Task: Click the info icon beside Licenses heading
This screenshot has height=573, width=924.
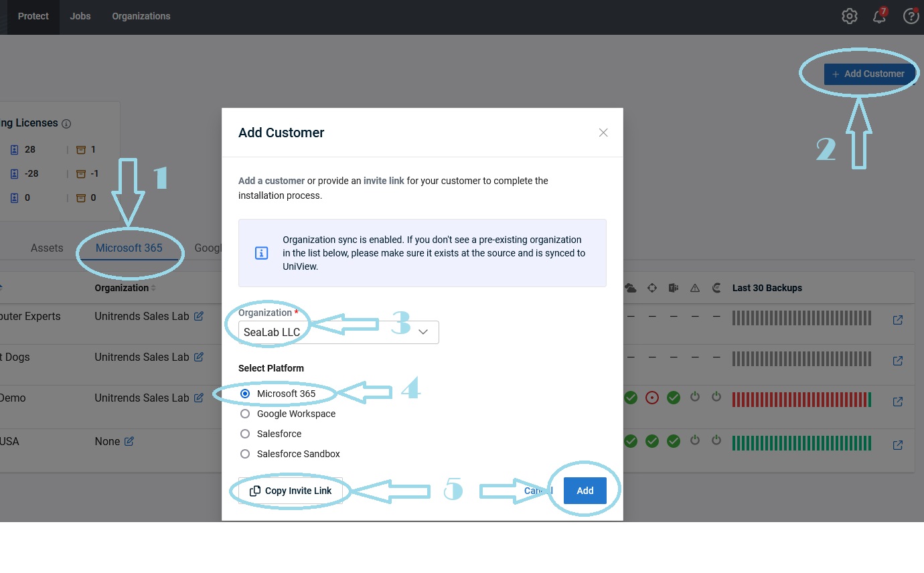Action: pyautogui.click(x=66, y=124)
